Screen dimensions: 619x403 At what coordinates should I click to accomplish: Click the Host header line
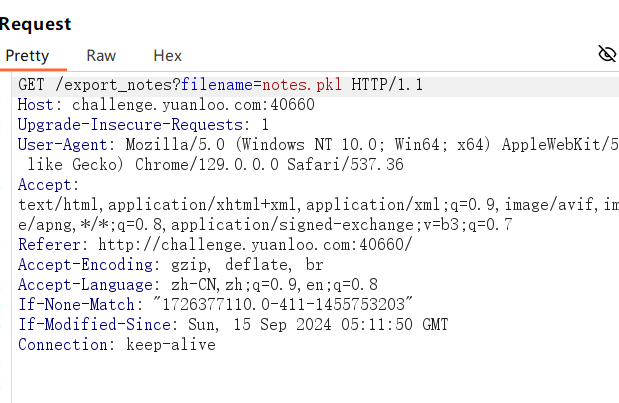(x=166, y=105)
